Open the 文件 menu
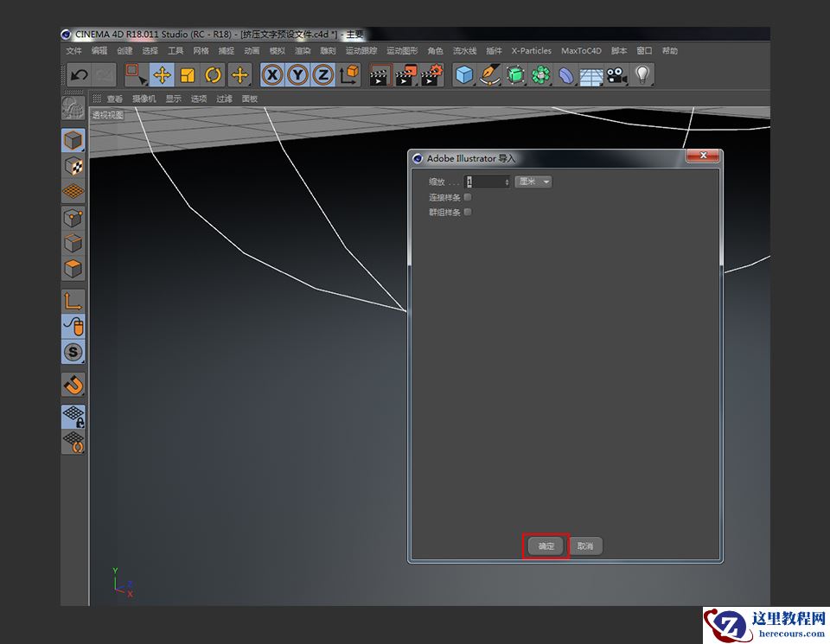The image size is (830, 644). [x=74, y=51]
